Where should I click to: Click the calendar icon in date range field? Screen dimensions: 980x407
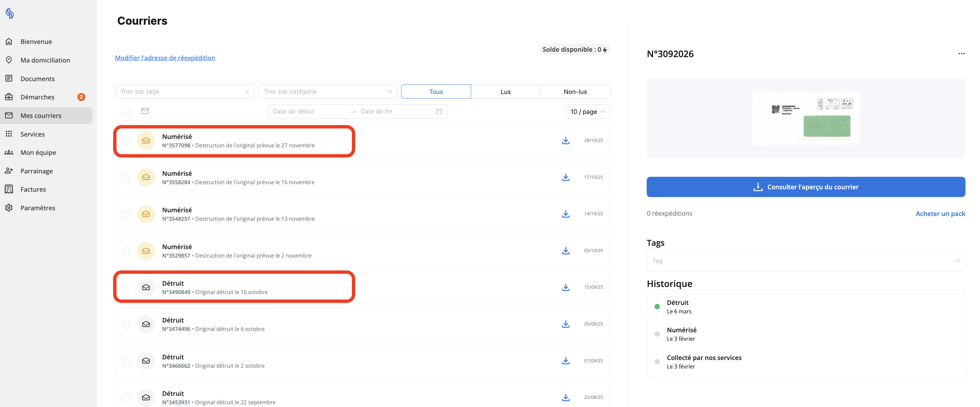439,112
